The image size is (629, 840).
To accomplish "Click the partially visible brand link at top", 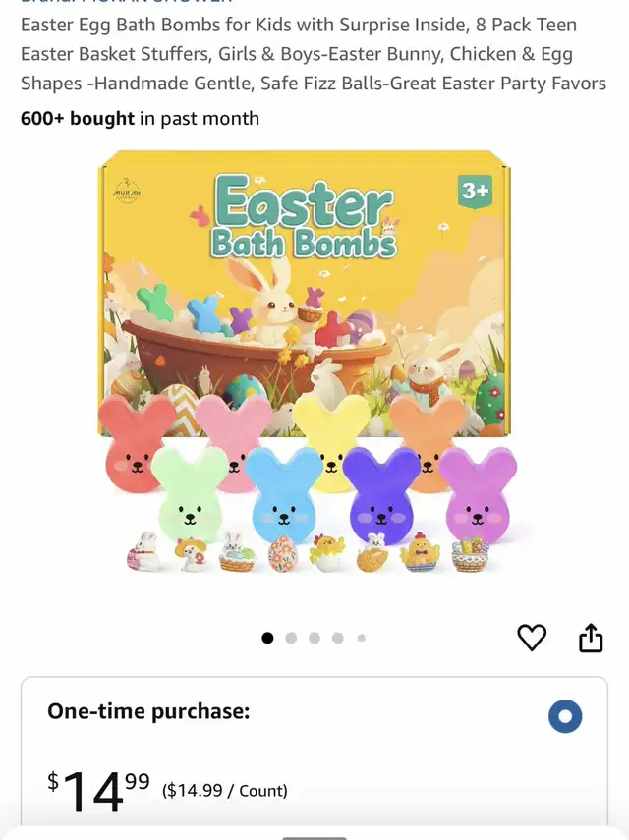I will [127, 2].
